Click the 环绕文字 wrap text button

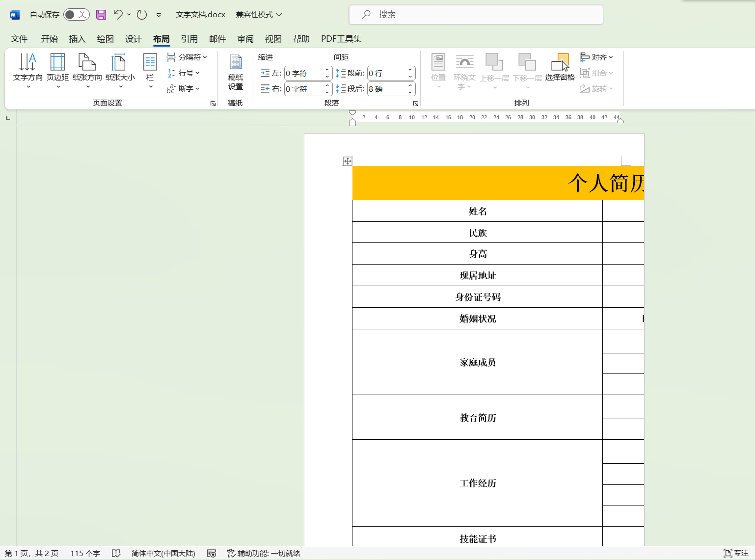point(464,71)
